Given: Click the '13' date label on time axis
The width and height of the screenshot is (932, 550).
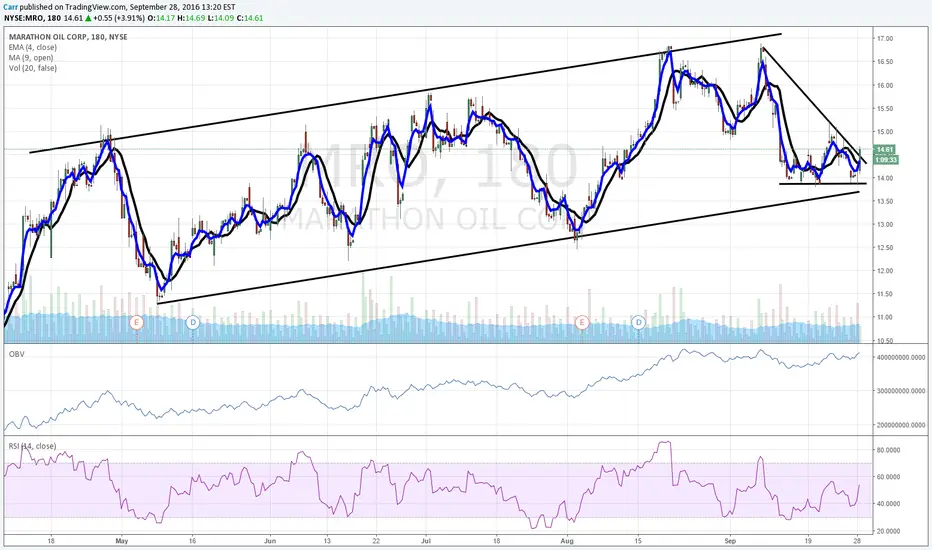Looking at the screenshot, I should coord(327,541).
